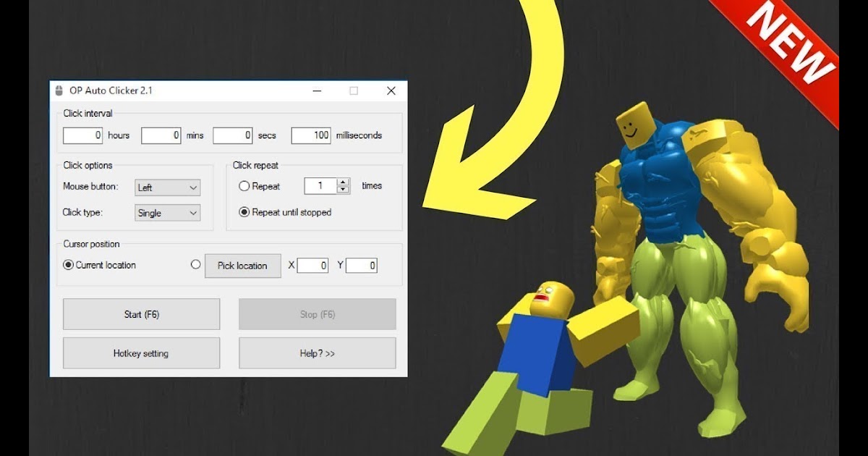This screenshot has height=456, width=868.
Task: Click the 'Click repeat' group label
Action: [x=255, y=165]
